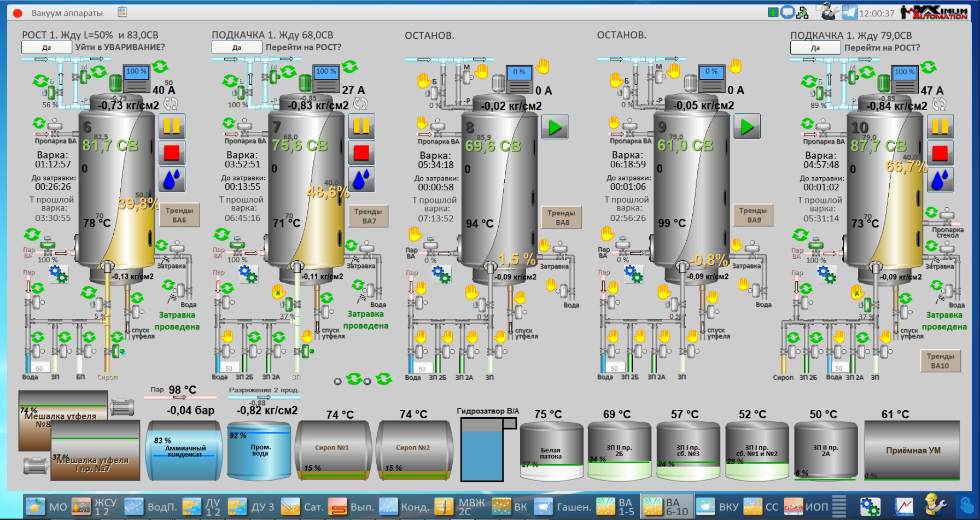This screenshot has height=520, width=980.
Task: Open the settings gears under apparatus 9
Action: coord(634,274)
